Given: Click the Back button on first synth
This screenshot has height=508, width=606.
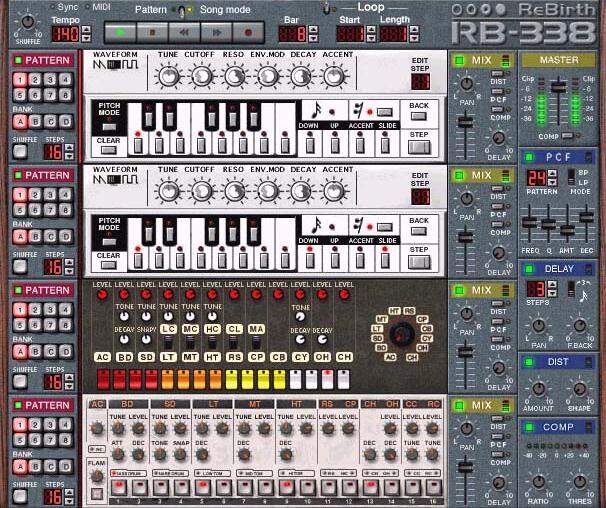Looking at the screenshot, I should tap(419, 116).
